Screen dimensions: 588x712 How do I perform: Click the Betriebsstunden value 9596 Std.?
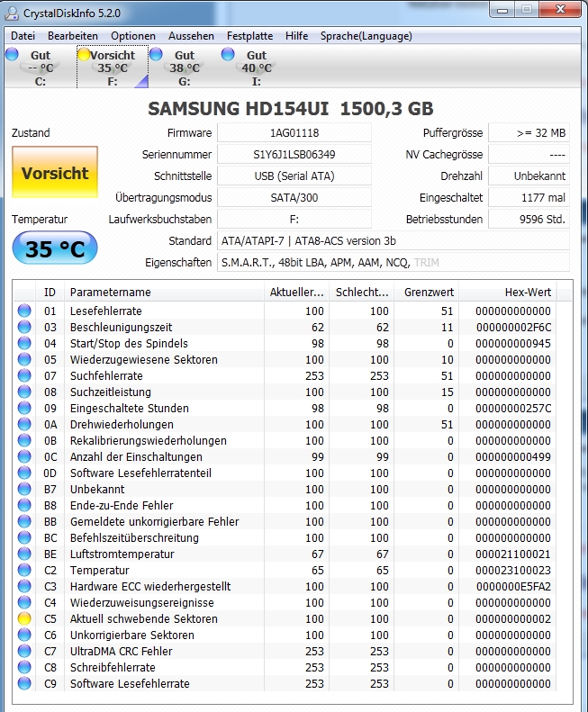point(529,220)
